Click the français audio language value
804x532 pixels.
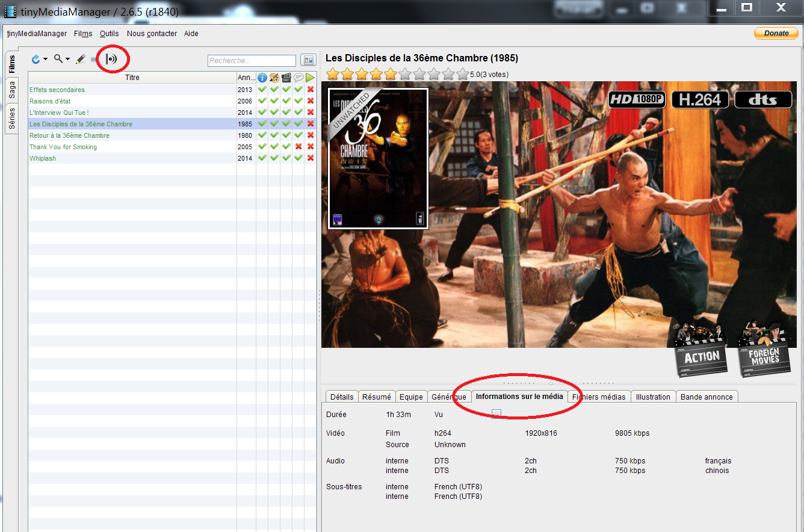719,461
